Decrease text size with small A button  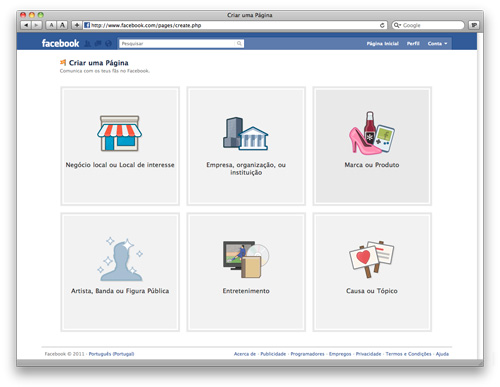51,25
